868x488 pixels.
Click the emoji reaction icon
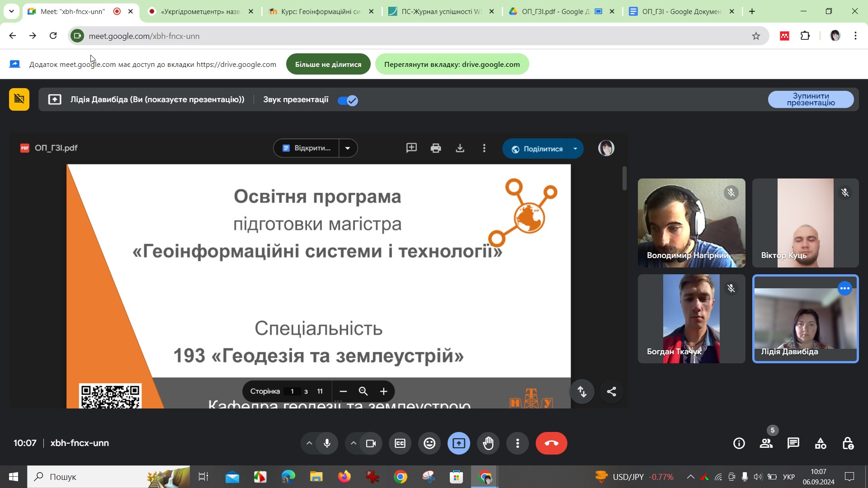(x=429, y=443)
